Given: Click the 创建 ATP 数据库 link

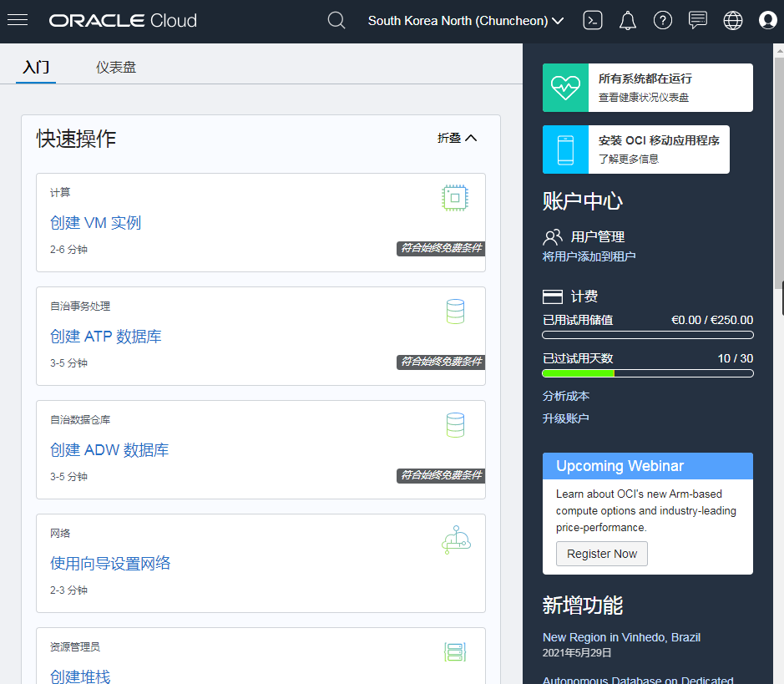Looking at the screenshot, I should tap(106, 337).
